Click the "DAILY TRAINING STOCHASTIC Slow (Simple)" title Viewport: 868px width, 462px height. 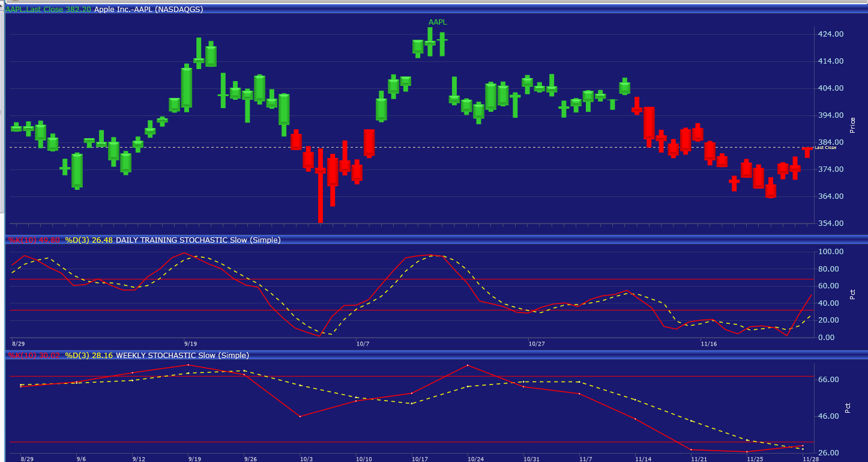click(198, 240)
